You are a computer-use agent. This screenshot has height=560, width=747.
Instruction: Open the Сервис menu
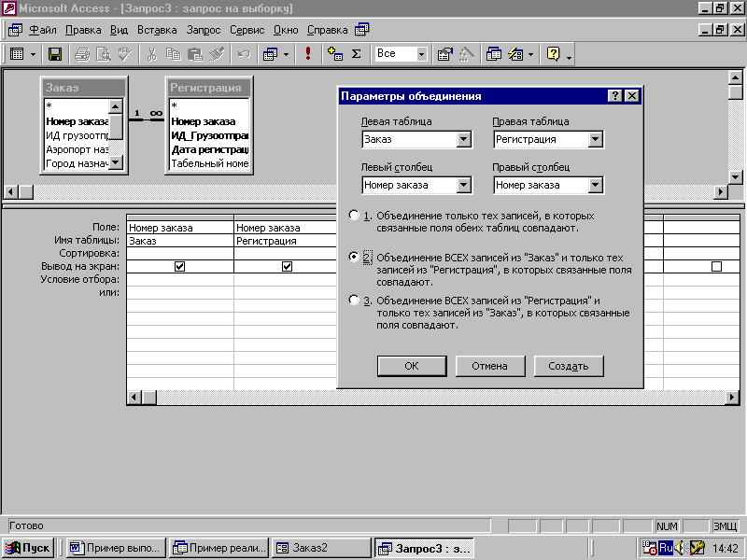point(247,30)
